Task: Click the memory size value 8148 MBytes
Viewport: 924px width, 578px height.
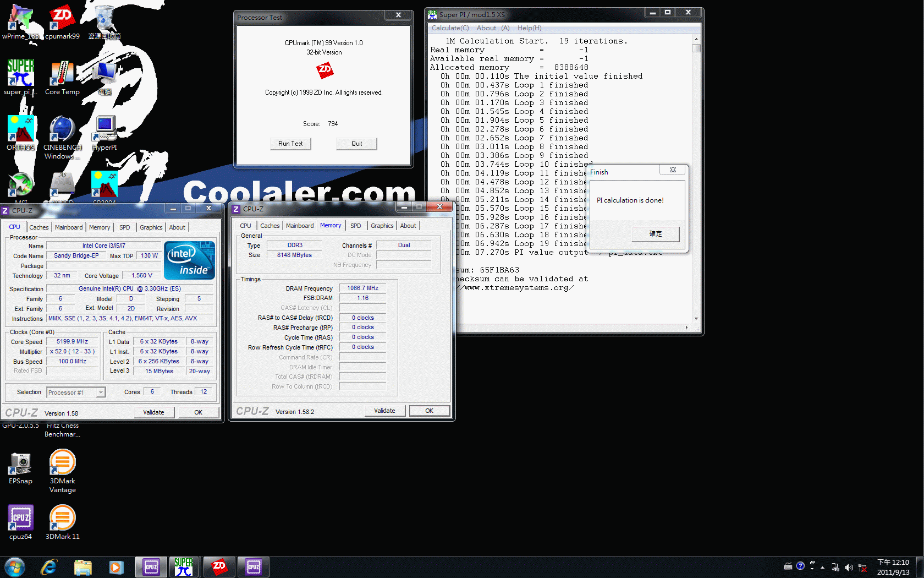Action: click(x=294, y=255)
